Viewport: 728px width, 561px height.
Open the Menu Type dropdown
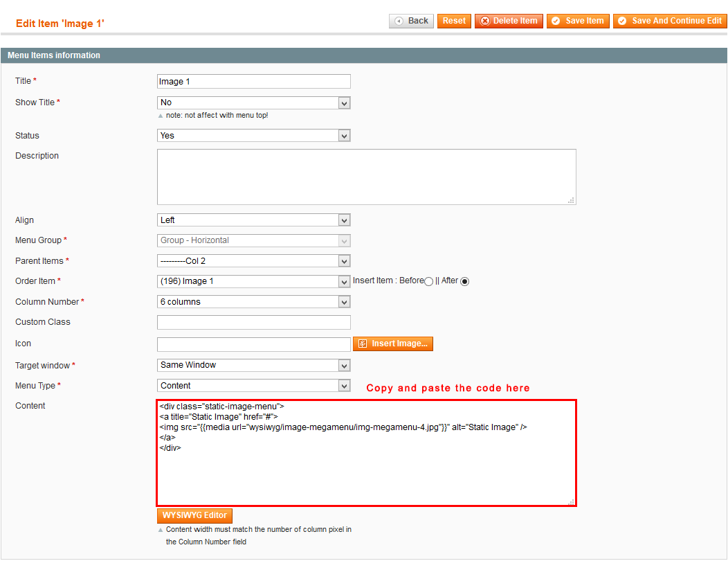(253, 386)
